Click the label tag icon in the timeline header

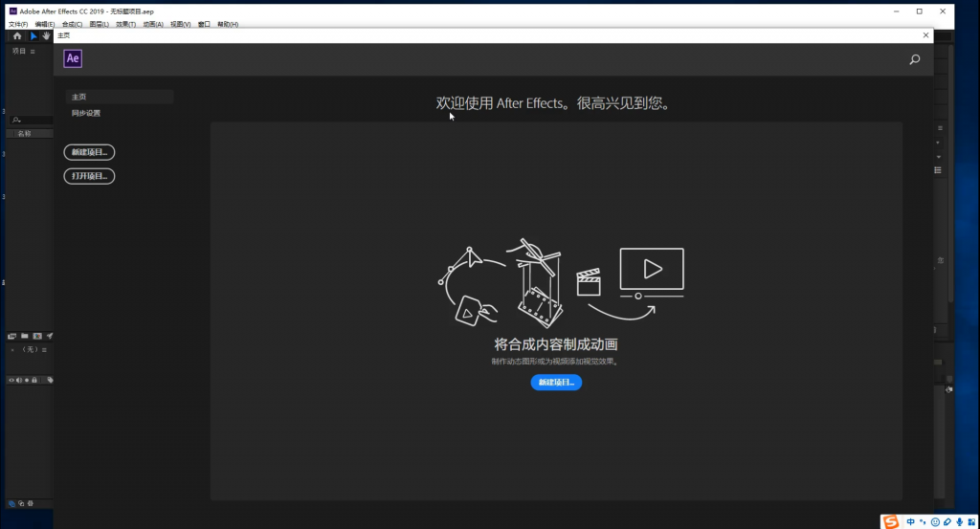click(50, 380)
